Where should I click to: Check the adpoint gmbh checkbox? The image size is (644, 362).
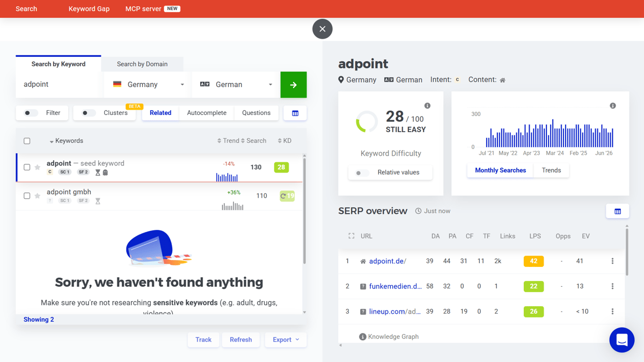(27, 196)
